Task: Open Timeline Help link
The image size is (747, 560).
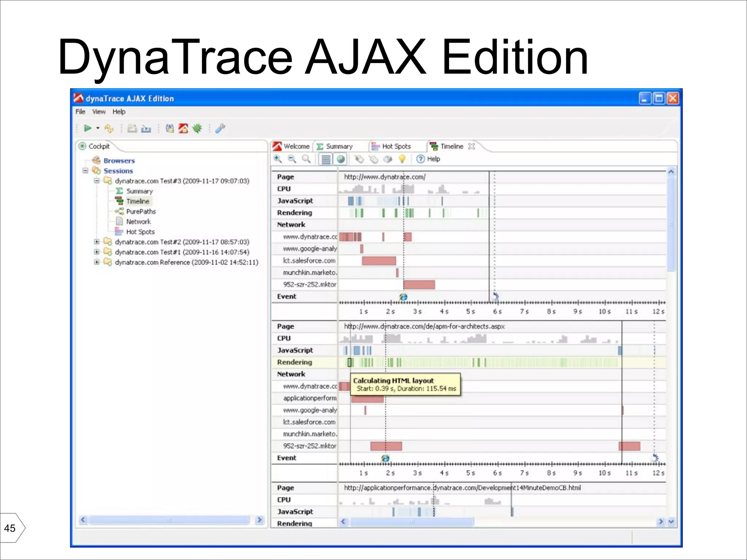Action: pyautogui.click(x=434, y=159)
